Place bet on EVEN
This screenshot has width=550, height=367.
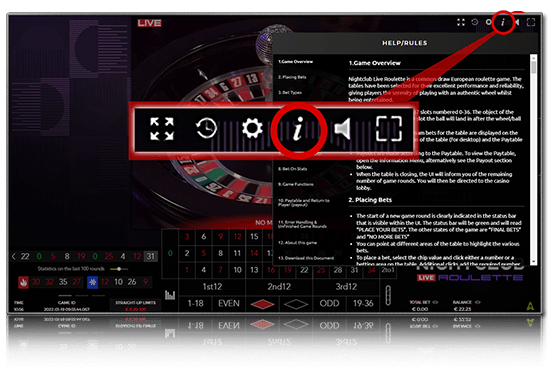click(x=229, y=303)
